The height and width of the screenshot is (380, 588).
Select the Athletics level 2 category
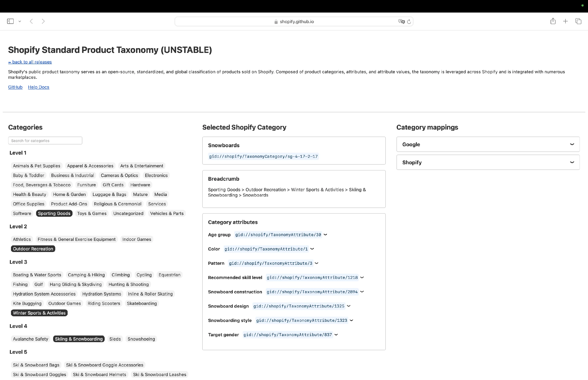(x=22, y=239)
